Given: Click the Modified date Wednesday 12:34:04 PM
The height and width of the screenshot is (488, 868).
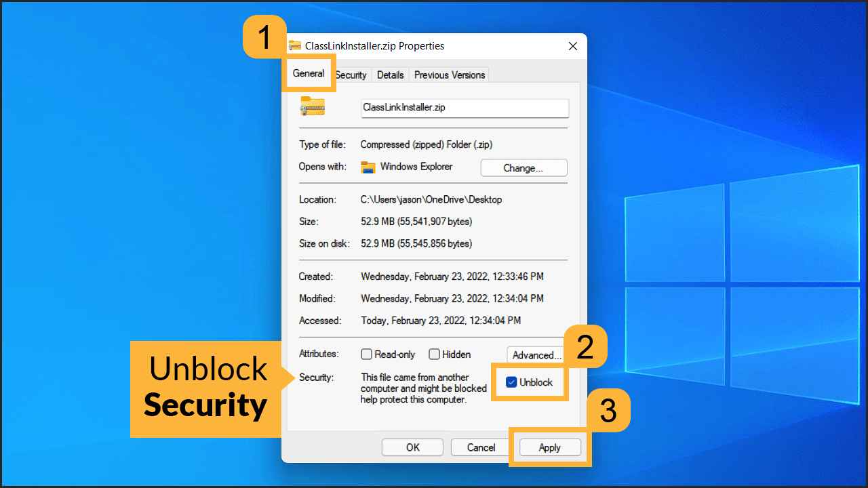Looking at the screenshot, I should click(452, 298).
